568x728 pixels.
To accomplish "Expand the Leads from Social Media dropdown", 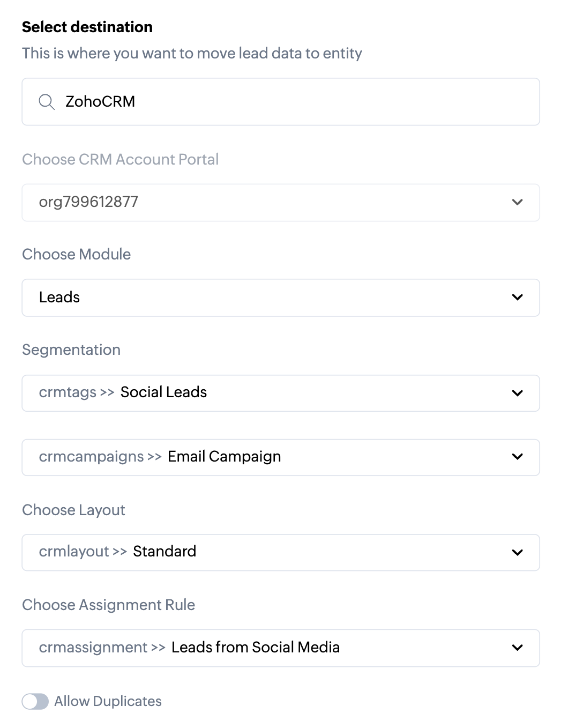I will (x=268, y=648).
